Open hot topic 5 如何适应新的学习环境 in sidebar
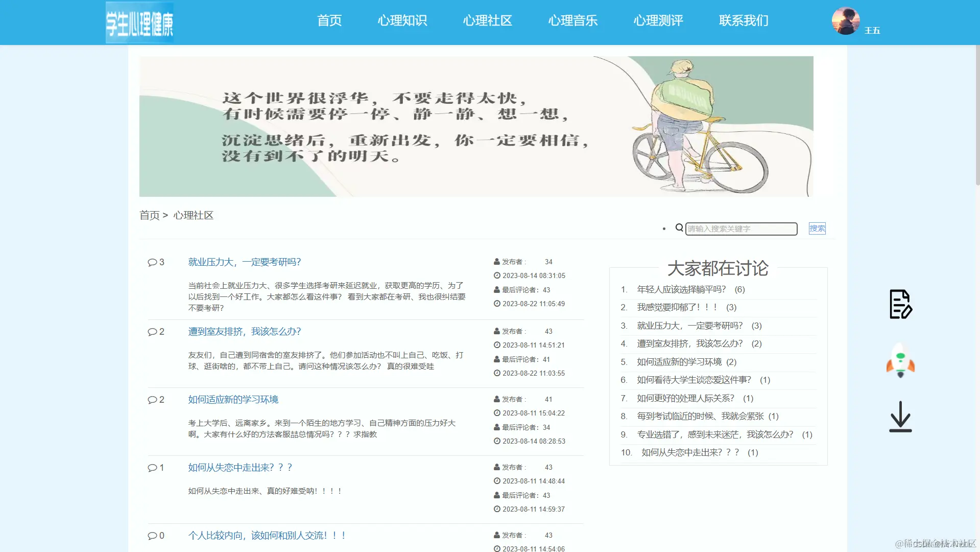The width and height of the screenshot is (980, 552). pyautogui.click(x=679, y=362)
